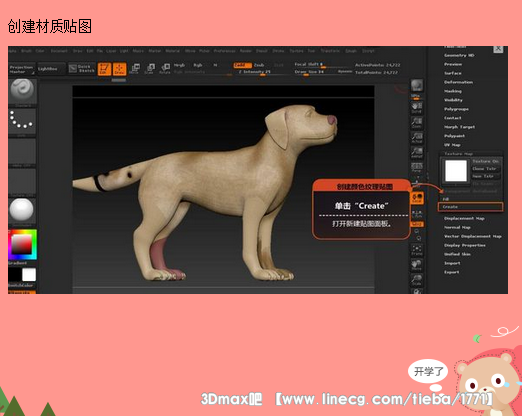This screenshot has height=416, width=522.
Task: Expand the Masking section
Action: click(453, 91)
